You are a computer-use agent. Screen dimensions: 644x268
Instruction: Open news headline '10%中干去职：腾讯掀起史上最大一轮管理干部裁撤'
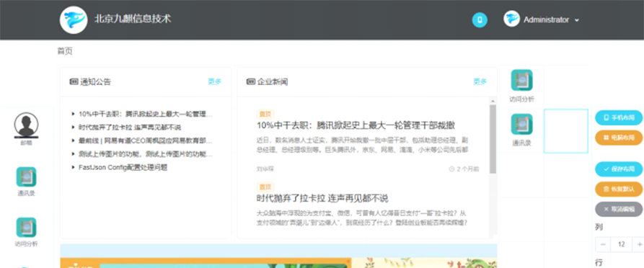356,125
